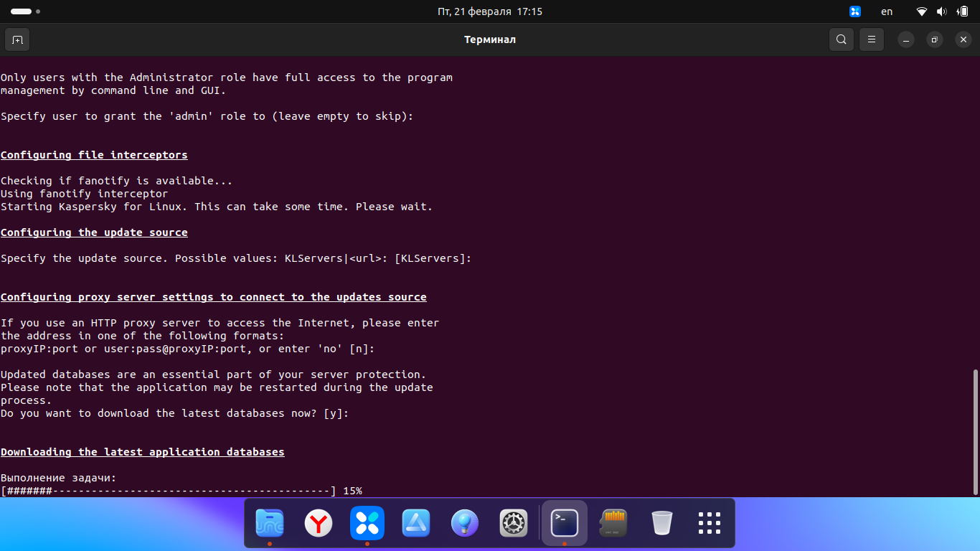Open a new terminal tab
The height and width of the screenshot is (551, 980).
(17, 39)
